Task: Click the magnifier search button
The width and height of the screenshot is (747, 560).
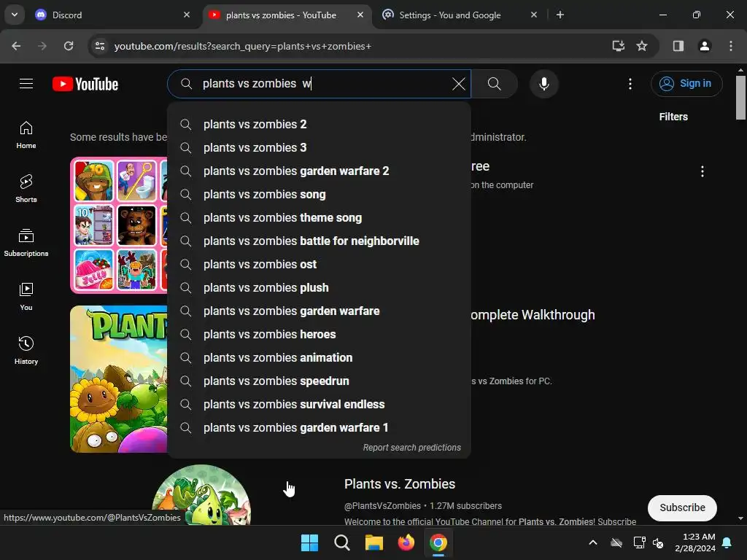Action: (495, 84)
